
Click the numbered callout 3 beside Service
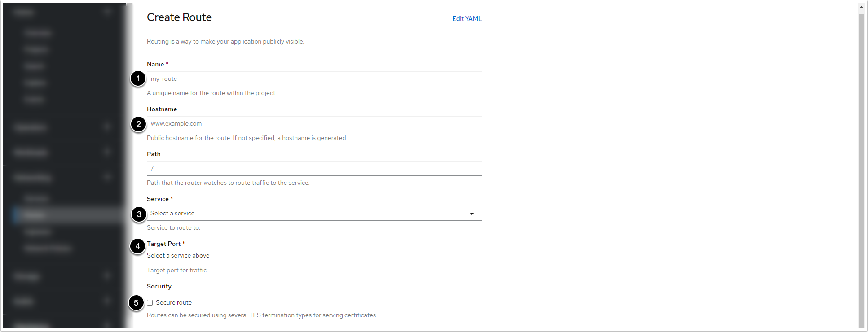pyautogui.click(x=139, y=214)
